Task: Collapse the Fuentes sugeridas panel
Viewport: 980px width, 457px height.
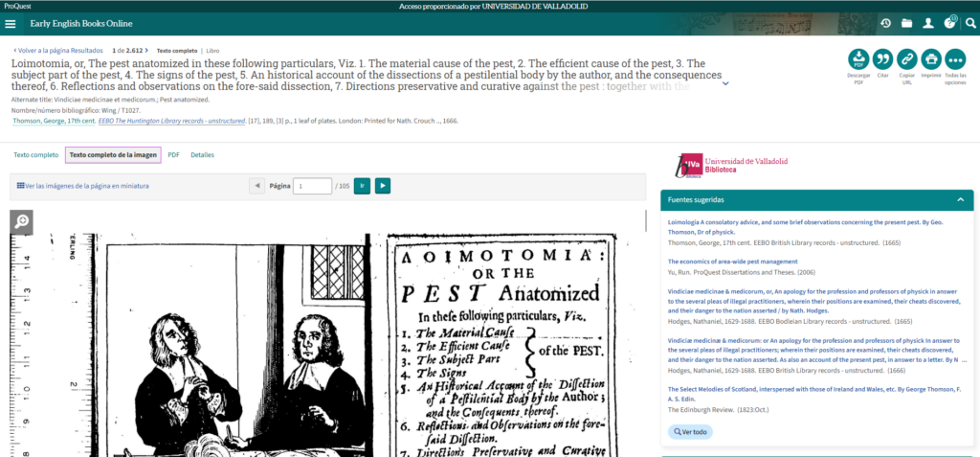Action: pyautogui.click(x=960, y=200)
